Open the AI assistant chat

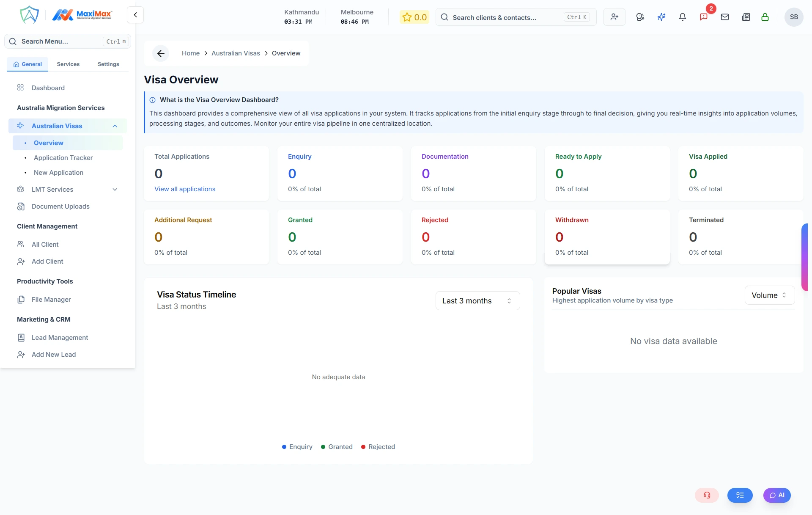pos(776,495)
